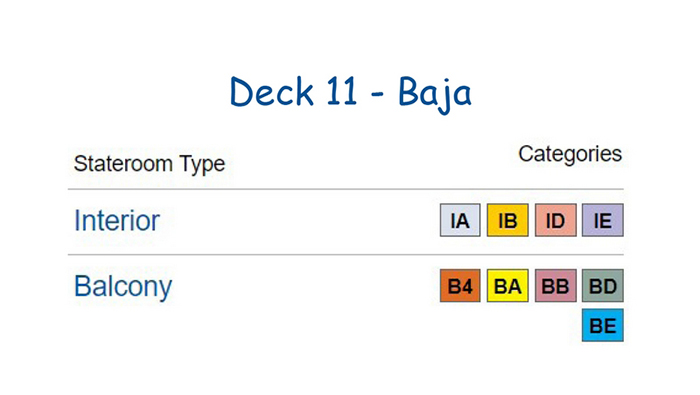Select the blue BE category swatch
Screen dimensions: 700x395
point(603,325)
